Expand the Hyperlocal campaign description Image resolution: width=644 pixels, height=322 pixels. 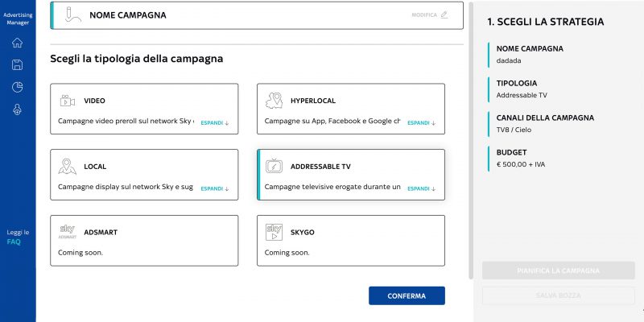click(421, 123)
